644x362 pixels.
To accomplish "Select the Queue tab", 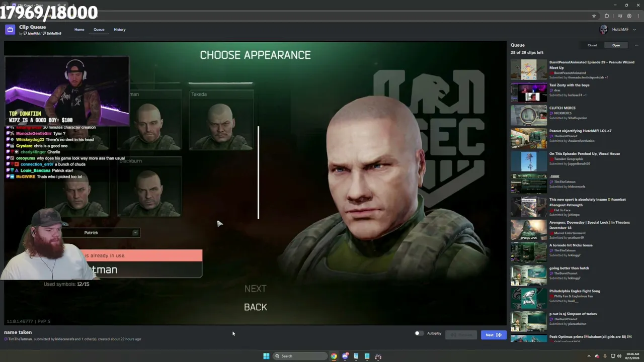I will click(x=99, y=30).
